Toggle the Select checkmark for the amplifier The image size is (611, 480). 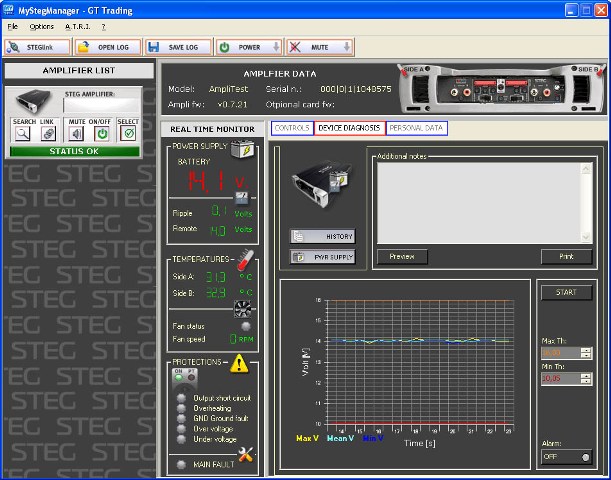127,135
